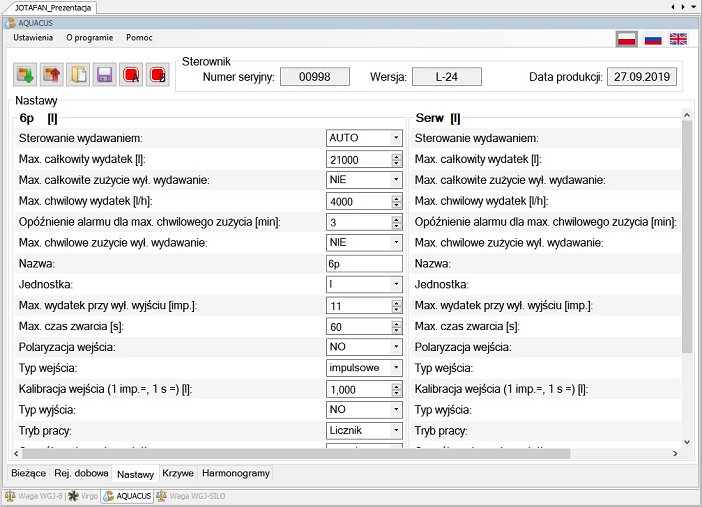702x507 pixels.
Task: Click the Max. całkowity wydatek stepper arrows
Action: [x=396, y=160]
